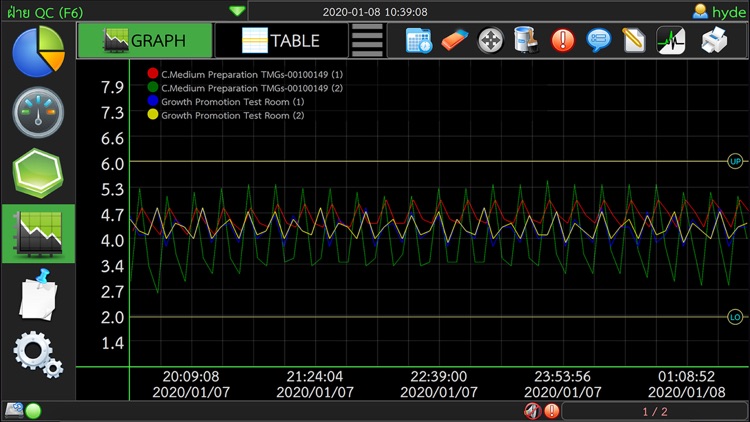The height and width of the screenshot is (422, 750).
Task: Click the calendar date range icon
Action: pyautogui.click(x=419, y=40)
